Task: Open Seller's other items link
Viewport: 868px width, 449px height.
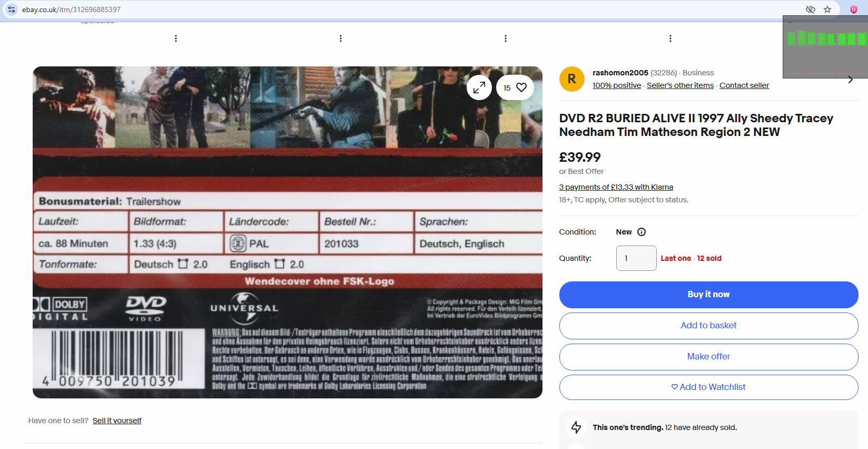Action: [680, 85]
